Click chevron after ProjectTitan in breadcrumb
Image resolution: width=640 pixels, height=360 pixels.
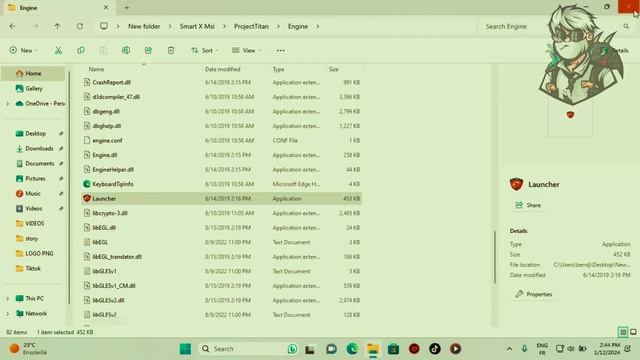coord(278,27)
